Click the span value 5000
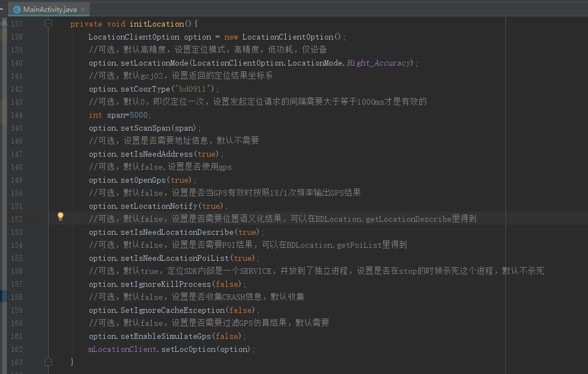This screenshot has height=374, width=588. click(139, 115)
